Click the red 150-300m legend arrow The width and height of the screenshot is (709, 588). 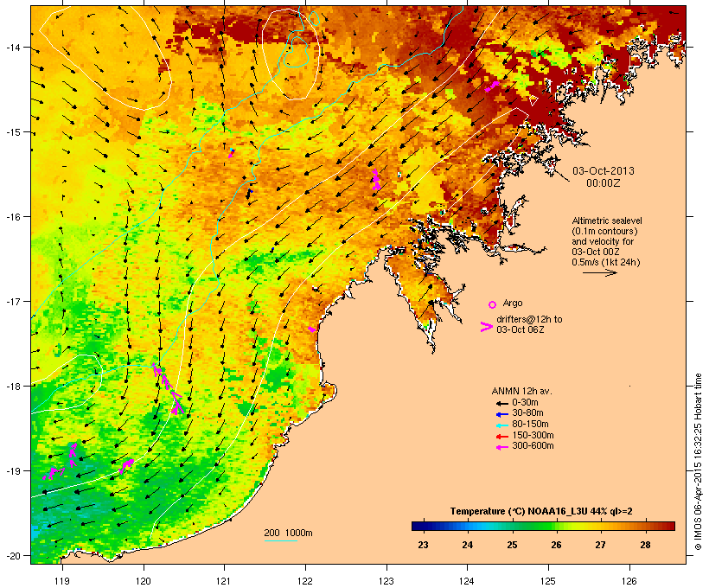(x=501, y=437)
